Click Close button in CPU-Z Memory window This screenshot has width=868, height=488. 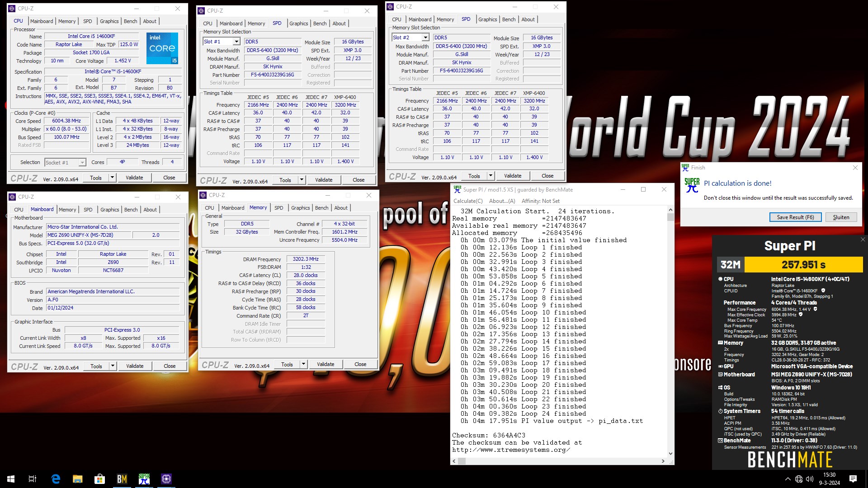tap(360, 364)
